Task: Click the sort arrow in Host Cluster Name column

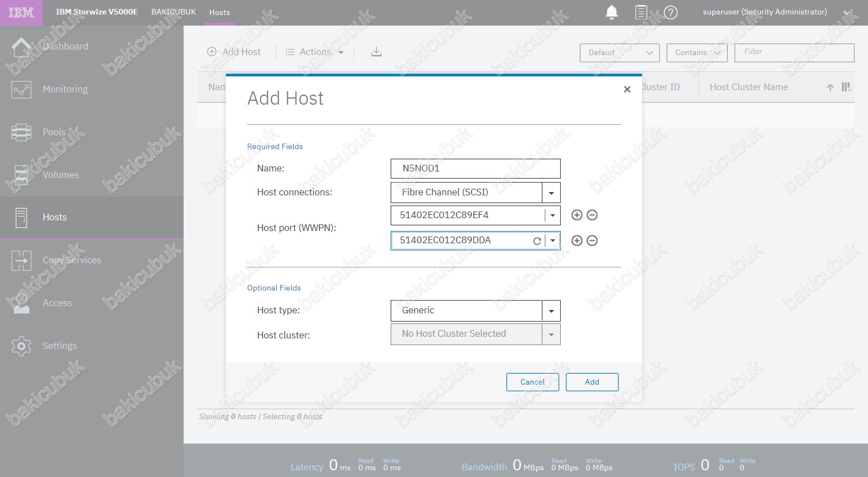Action: [830, 87]
